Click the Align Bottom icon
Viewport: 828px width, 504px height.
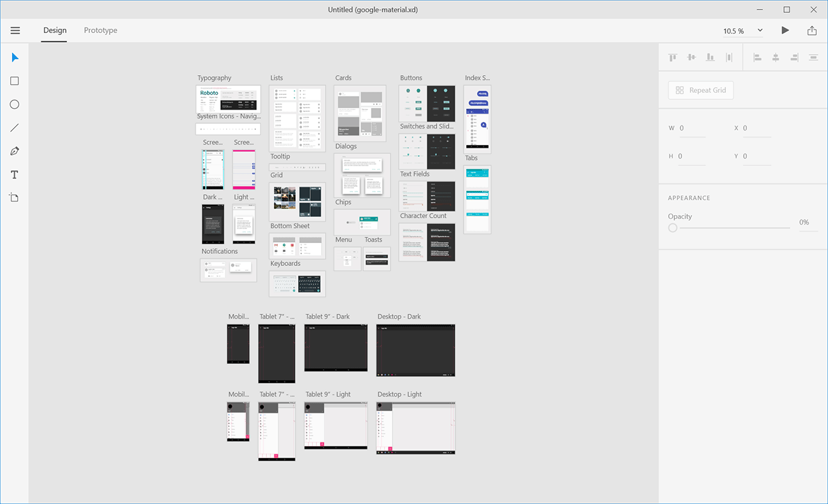coord(710,57)
